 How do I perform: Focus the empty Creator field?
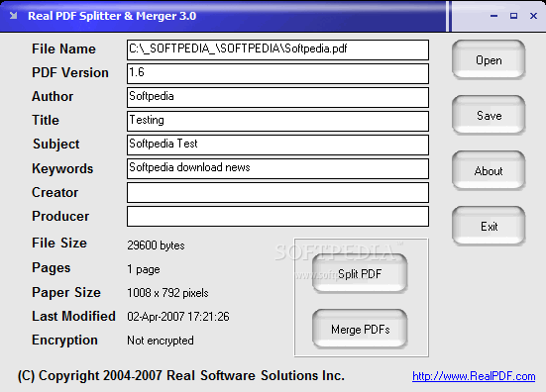(x=277, y=192)
